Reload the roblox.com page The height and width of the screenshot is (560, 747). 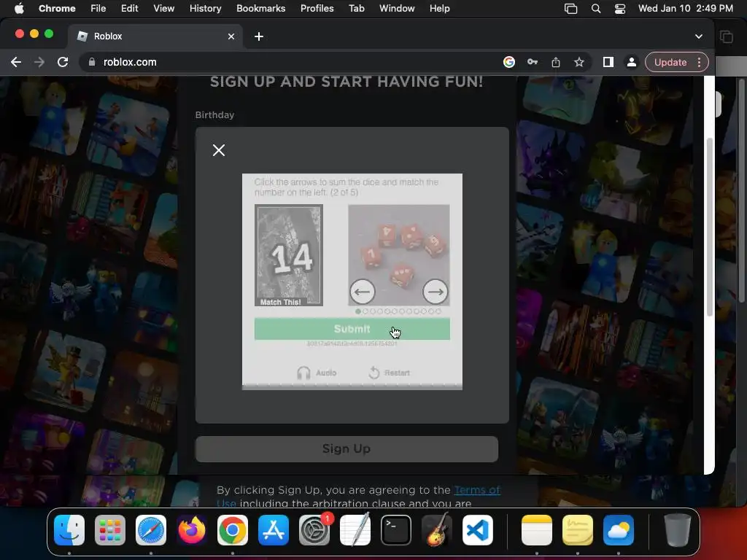(x=63, y=63)
